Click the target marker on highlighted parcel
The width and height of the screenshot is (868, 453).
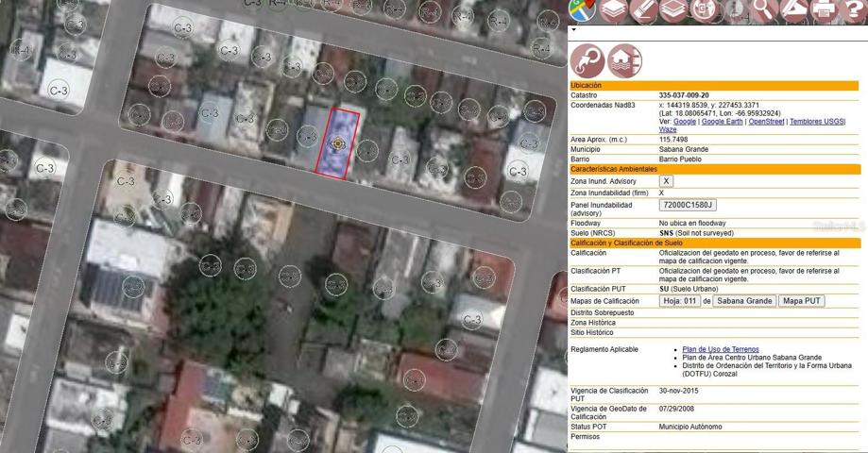338,144
